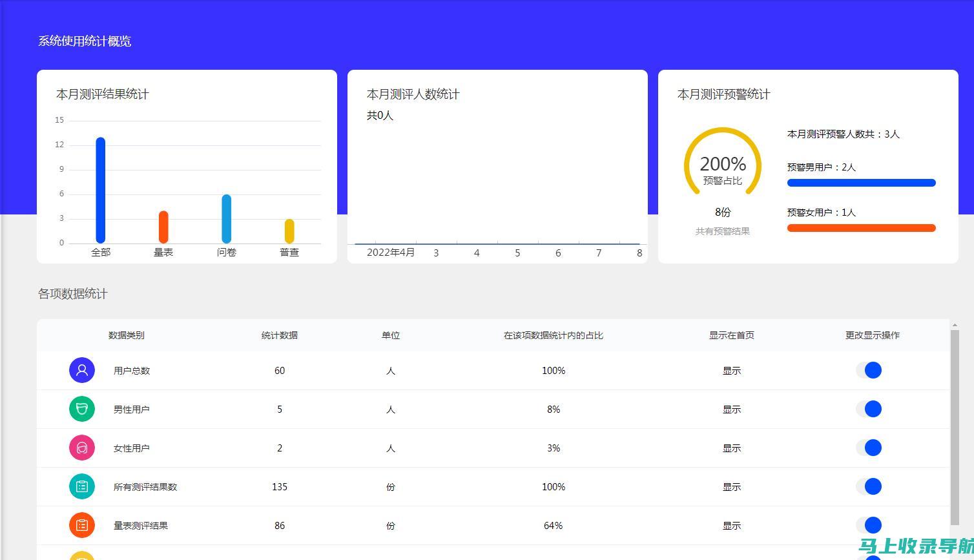Toggle display switch for 男性用户 row
974x560 pixels.
click(x=869, y=409)
